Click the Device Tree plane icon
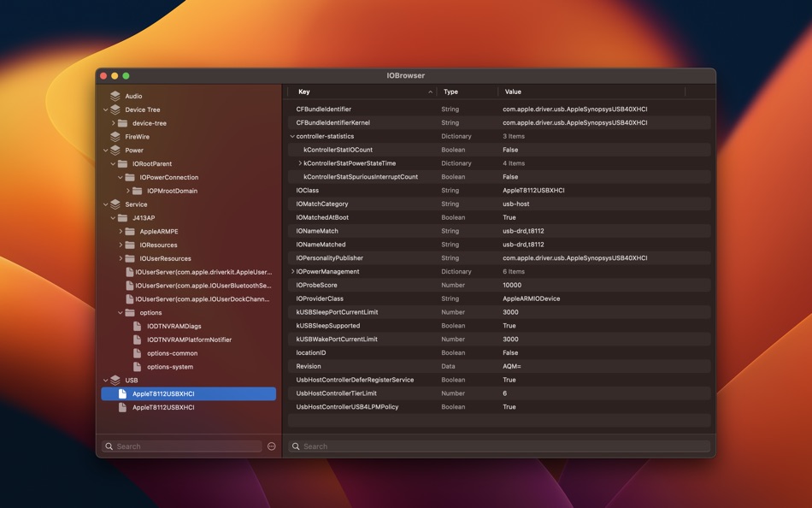Screen dimensions: 812x508 click(115, 109)
